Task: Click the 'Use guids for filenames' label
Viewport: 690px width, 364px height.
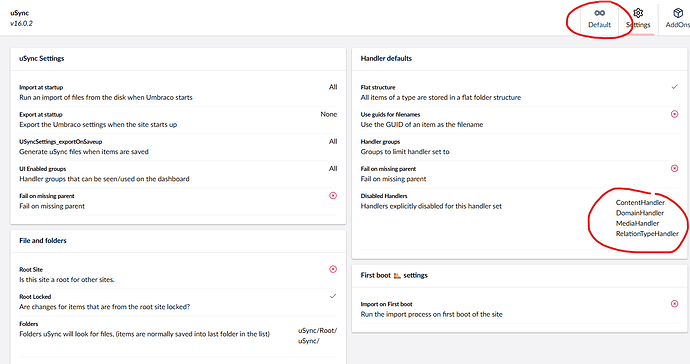Action: pos(390,114)
